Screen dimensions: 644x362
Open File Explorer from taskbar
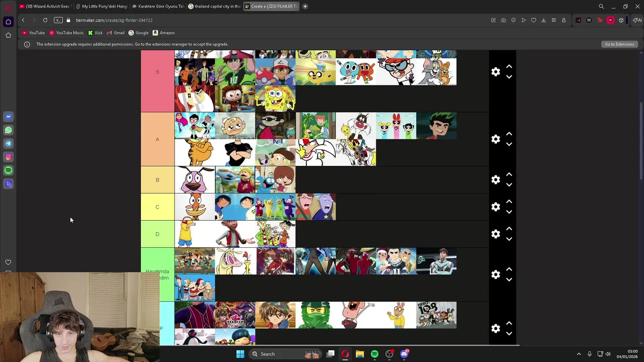tap(360, 354)
